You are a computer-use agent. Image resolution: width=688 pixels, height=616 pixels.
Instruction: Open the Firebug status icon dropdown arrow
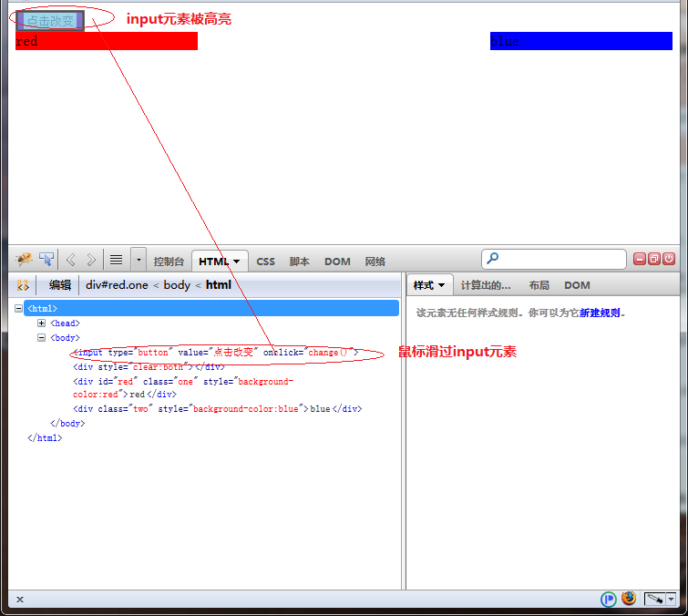click(671, 599)
